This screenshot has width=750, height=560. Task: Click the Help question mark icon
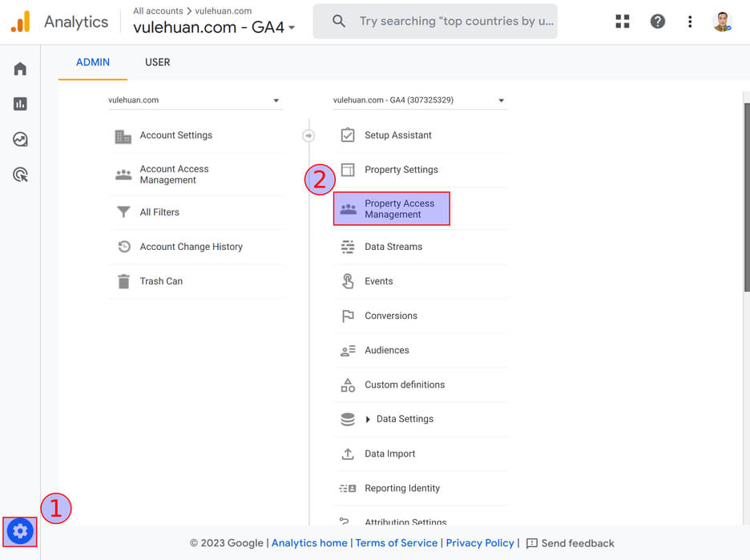657,22
